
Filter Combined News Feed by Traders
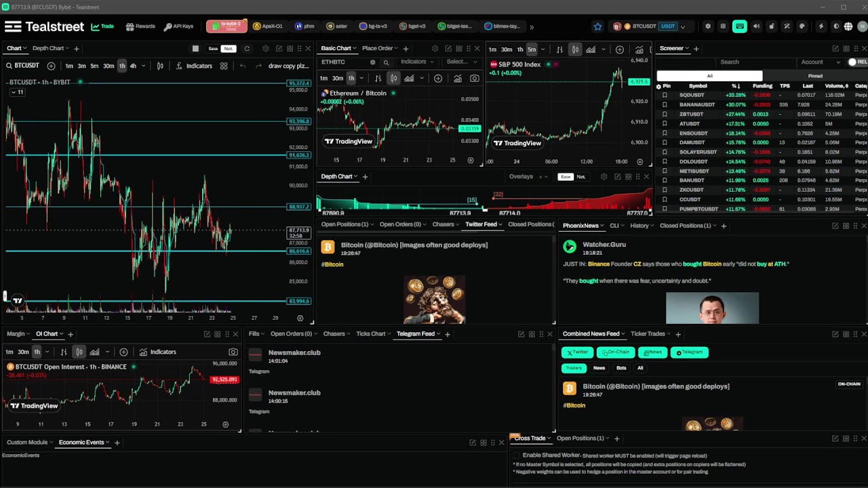(574, 368)
